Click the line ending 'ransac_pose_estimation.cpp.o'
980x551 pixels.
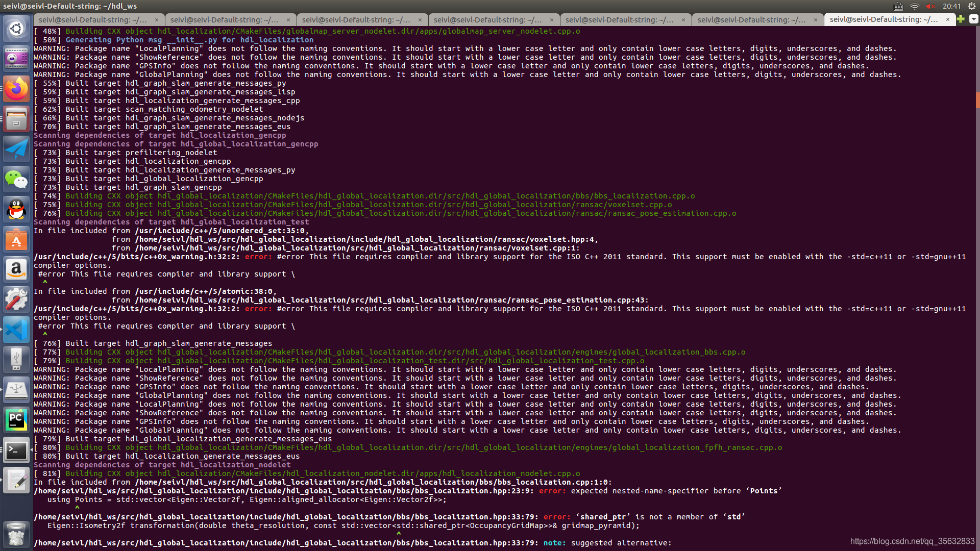pos(385,213)
